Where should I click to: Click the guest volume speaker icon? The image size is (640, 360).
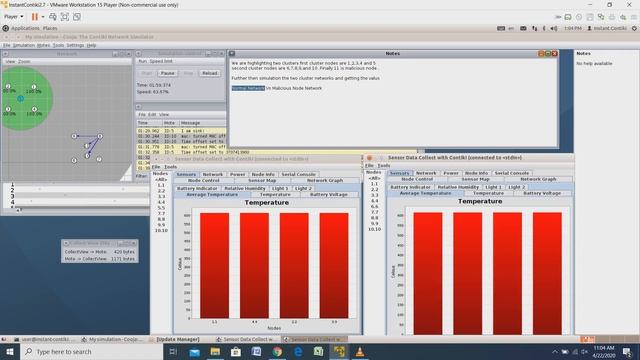tap(553, 28)
